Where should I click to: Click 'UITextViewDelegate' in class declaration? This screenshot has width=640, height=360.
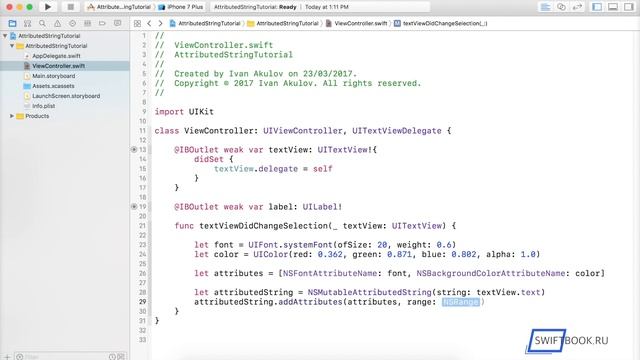pos(397,131)
